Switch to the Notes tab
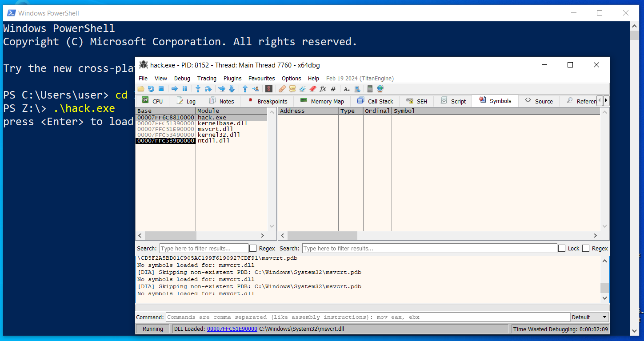Screen dimensions: 644x341 (x=221, y=101)
